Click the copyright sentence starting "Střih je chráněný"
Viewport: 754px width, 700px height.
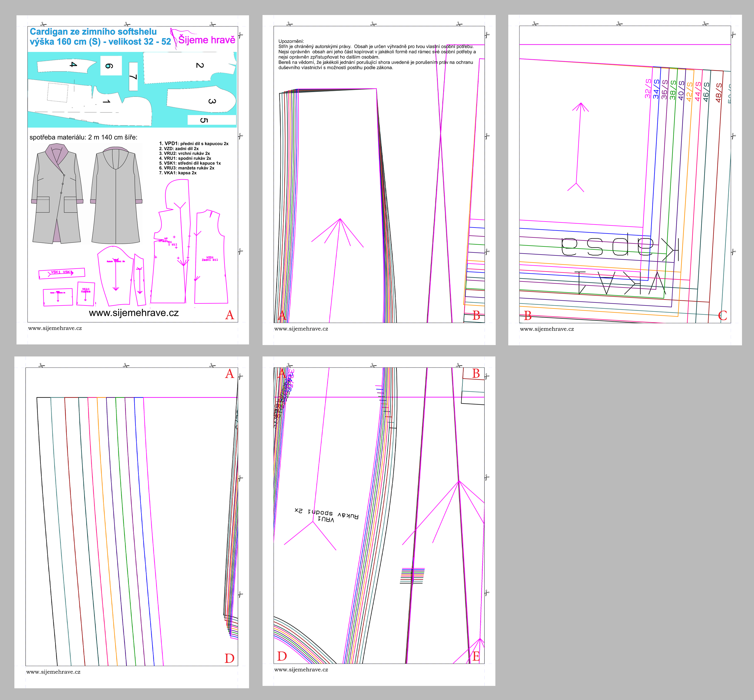[x=376, y=46]
